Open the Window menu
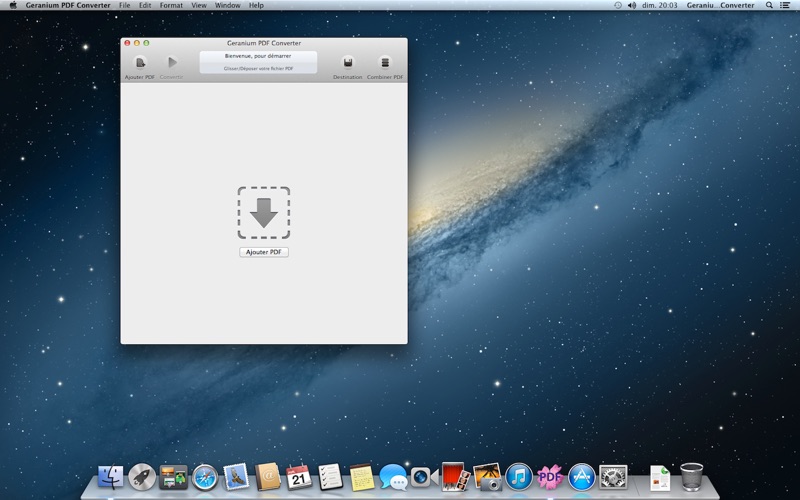This screenshot has height=500, width=800. [227, 5]
